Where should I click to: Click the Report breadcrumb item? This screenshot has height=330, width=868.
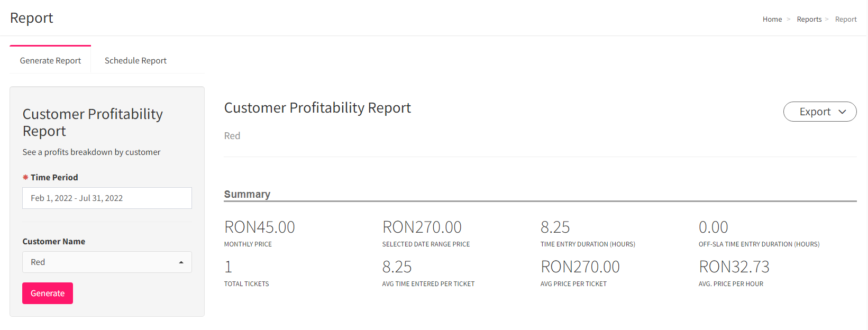click(846, 19)
